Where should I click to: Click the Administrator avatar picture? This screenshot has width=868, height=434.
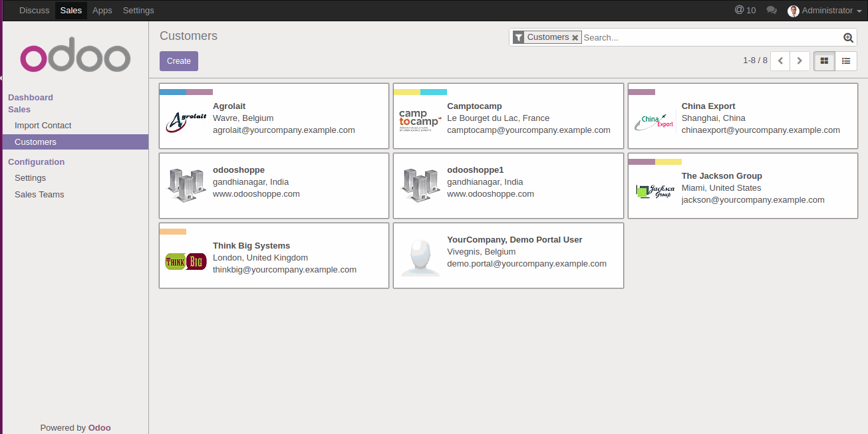click(x=794, y=11)
